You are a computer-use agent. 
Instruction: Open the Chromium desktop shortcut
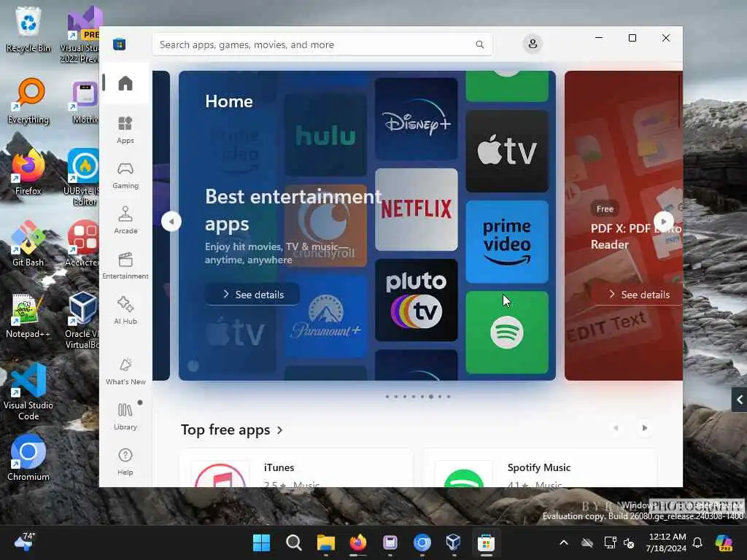point(28,458)
